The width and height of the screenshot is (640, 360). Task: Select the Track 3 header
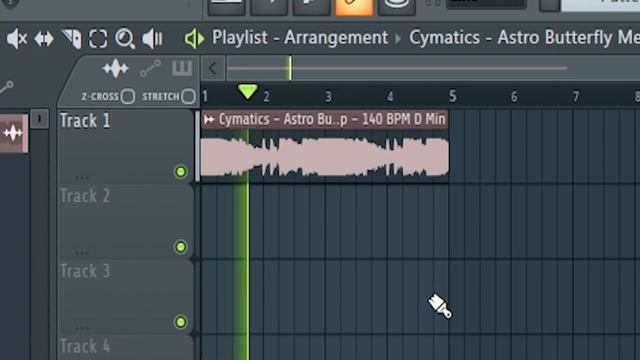(126, 296)
